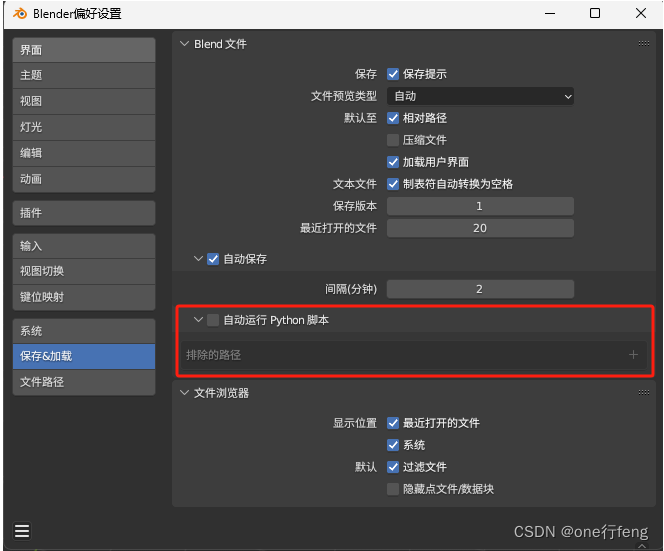Toggle the 自动保存 checkbox
Image resolution: width=664 pixels, height=551 pixels.
click(x=213, y=259)
